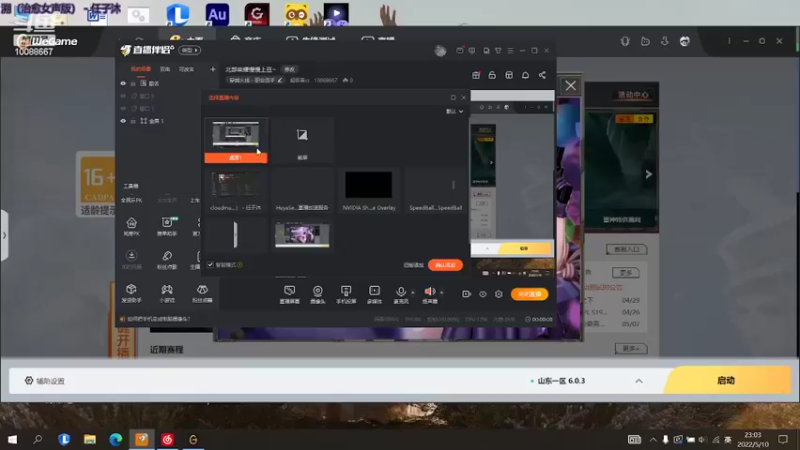Toggle lock on the first scene source

[x=133, y=83]
